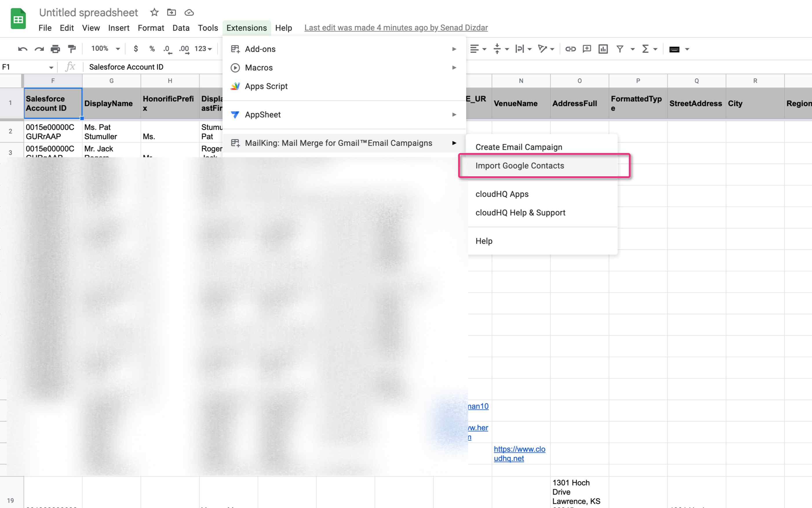Open the Format menu
This screenshot has width=812, height=508.
(x=151, y=28)
